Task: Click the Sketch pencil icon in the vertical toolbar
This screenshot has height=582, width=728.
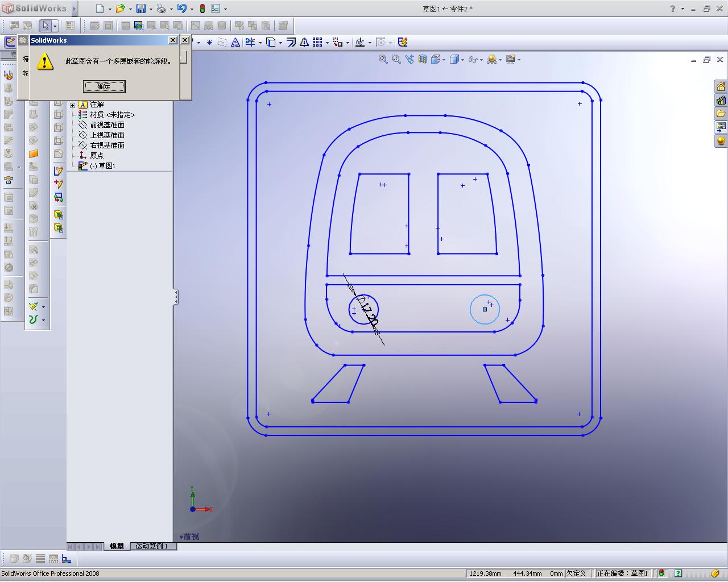Action: [x=58, y=171]
